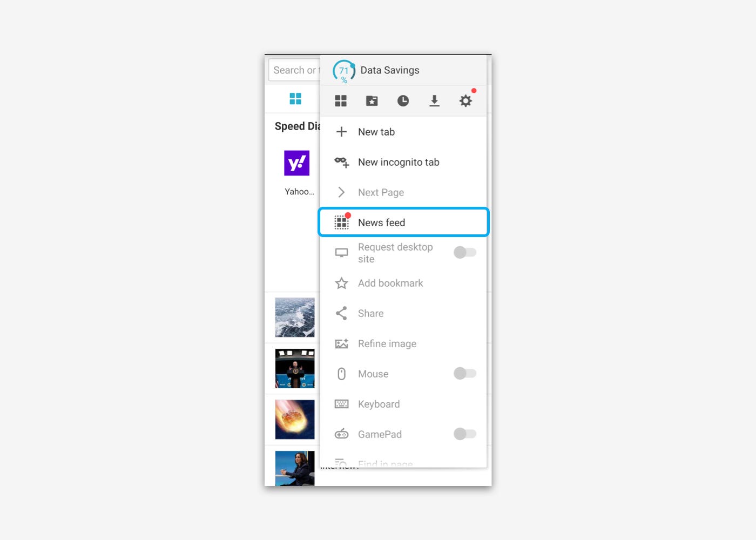The image size is (756, 540).
Task: Open the Yahoo speed dial tile
Action: click(x=296, y=163)
